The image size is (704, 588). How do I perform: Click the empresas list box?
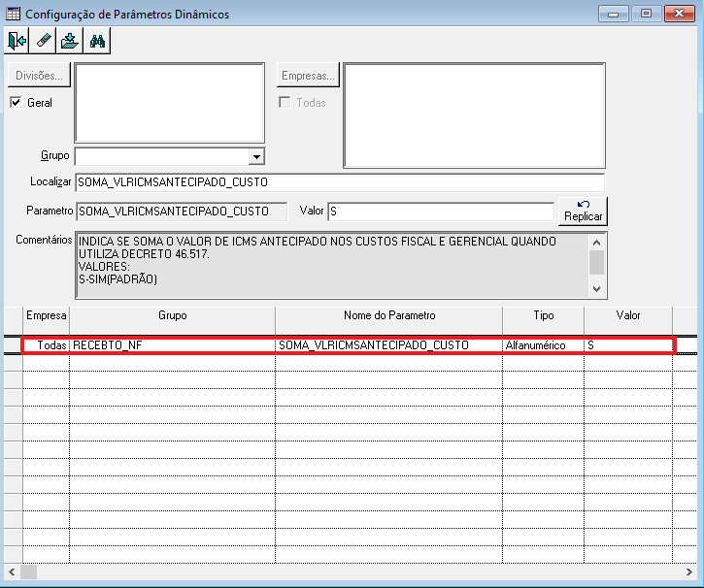[x=474, y=115]
